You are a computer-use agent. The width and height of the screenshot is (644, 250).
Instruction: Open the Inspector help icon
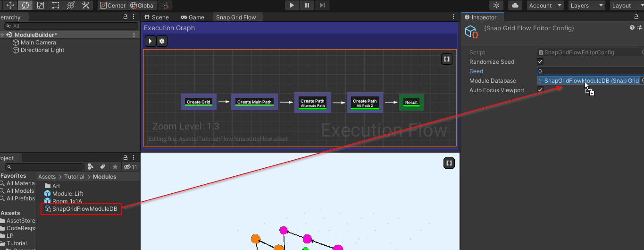tap(633, 28)
